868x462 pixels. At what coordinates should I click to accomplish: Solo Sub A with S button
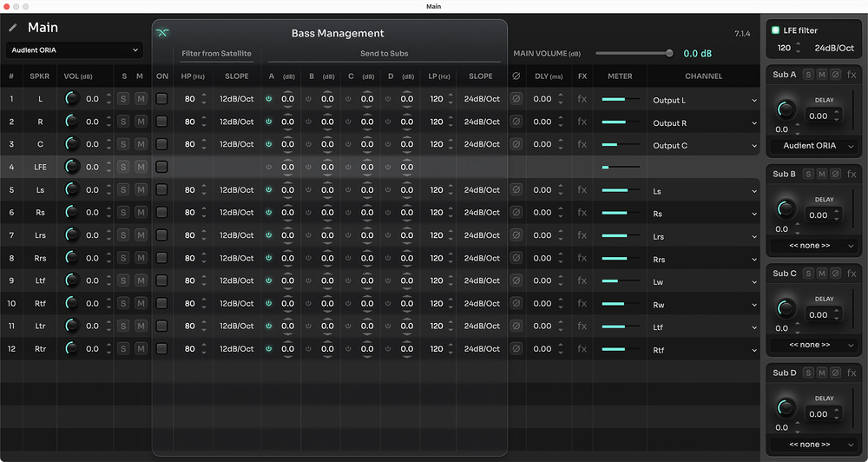click(808, 76)
